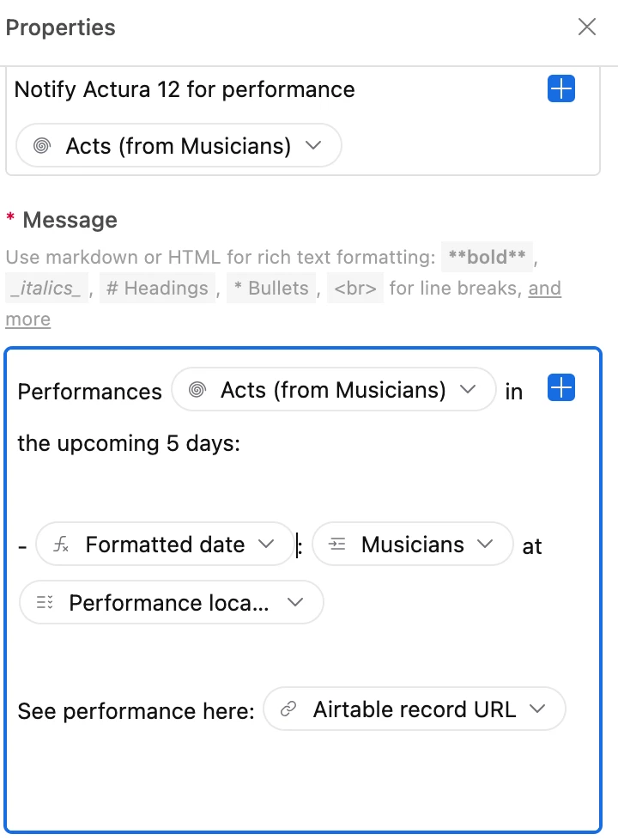Click blue plus button in message editor
The image size is (618, 840).
click(x=560, y=389)
